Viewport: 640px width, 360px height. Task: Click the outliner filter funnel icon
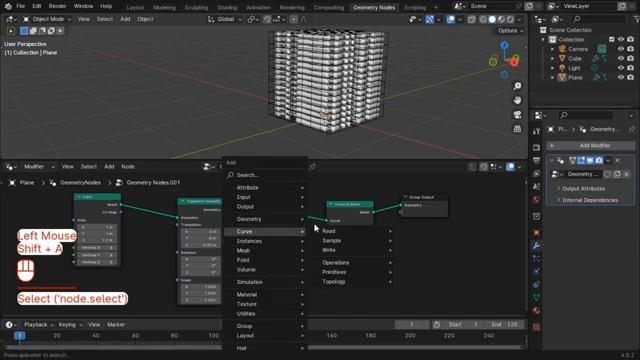tap(637, 19)
